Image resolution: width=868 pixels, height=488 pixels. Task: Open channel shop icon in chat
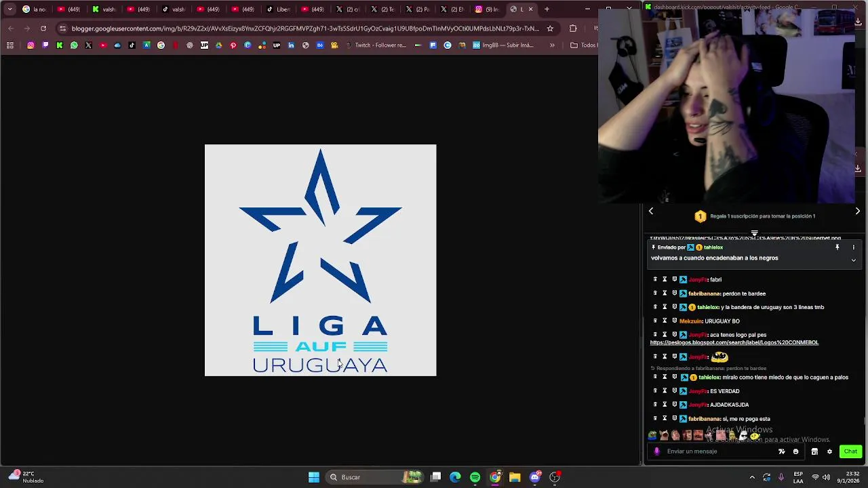[x=814, y=451]
